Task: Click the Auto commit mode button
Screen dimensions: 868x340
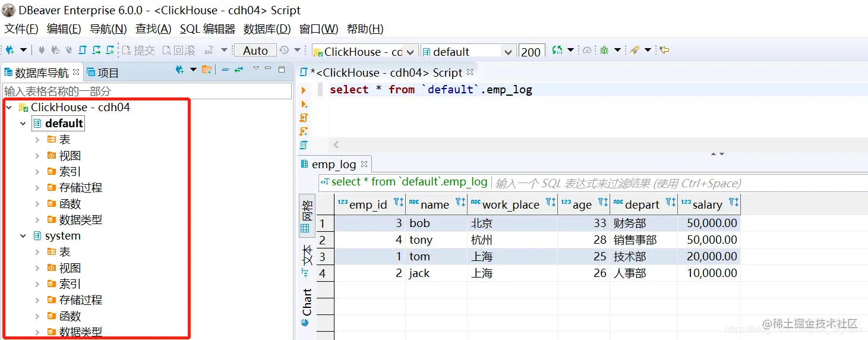Action: (255, 51)
